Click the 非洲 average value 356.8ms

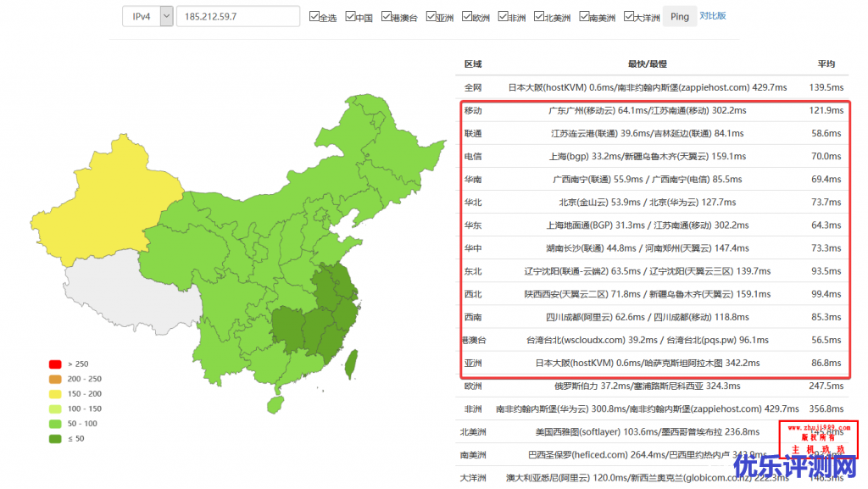(x=826, y=408)
